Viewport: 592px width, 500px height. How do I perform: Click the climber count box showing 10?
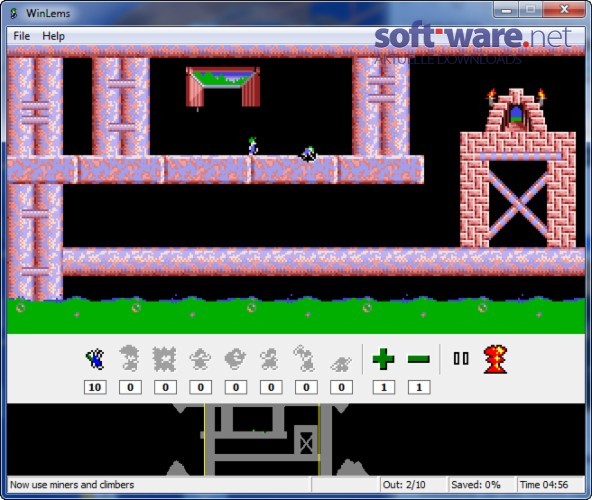[x=95, y=387]
